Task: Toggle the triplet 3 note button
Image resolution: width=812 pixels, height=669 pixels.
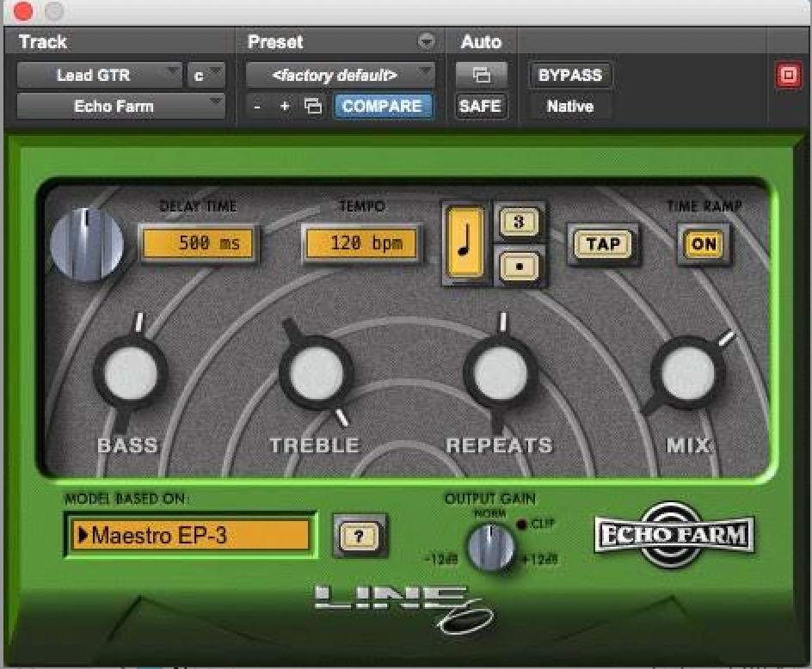Action: tap(519, 222)
